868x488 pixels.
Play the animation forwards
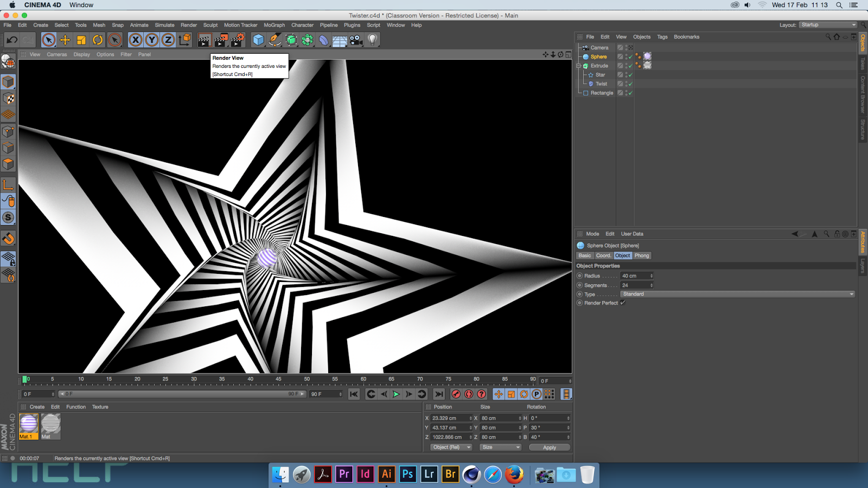tap(396, 394)
